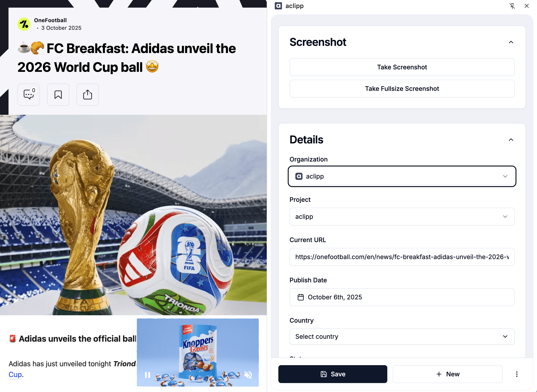Unpin the aclipp side panel
537x392 pixels.
(512, 6)
